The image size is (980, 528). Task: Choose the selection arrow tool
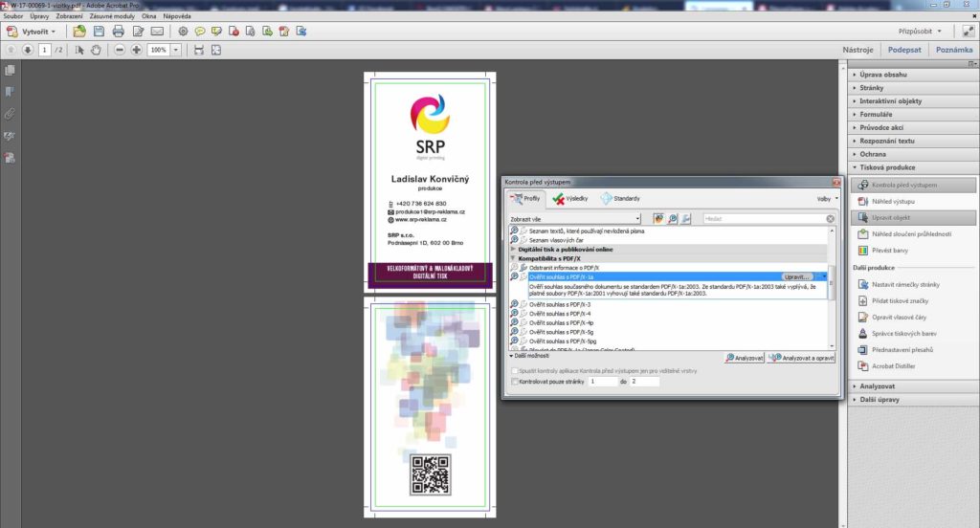79,50
